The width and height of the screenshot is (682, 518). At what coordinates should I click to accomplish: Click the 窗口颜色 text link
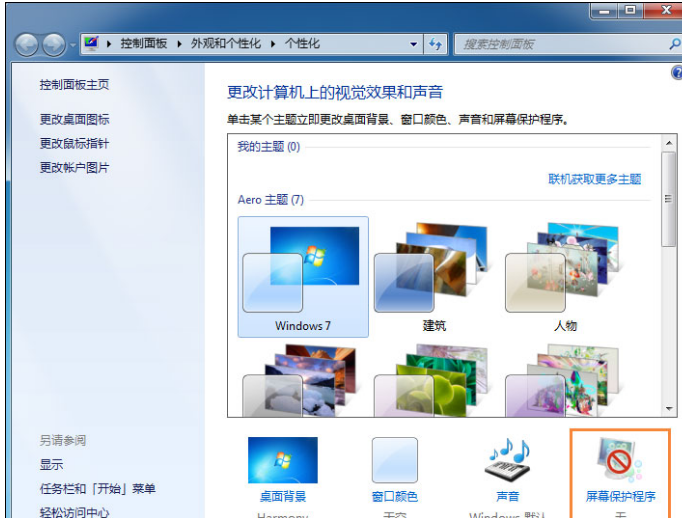pos(395,496)
